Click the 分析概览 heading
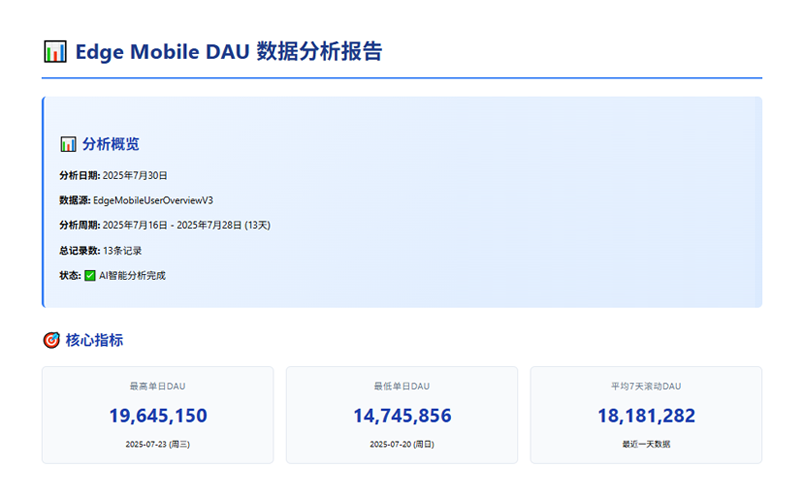The image size is (800, 500). (111, 144)
